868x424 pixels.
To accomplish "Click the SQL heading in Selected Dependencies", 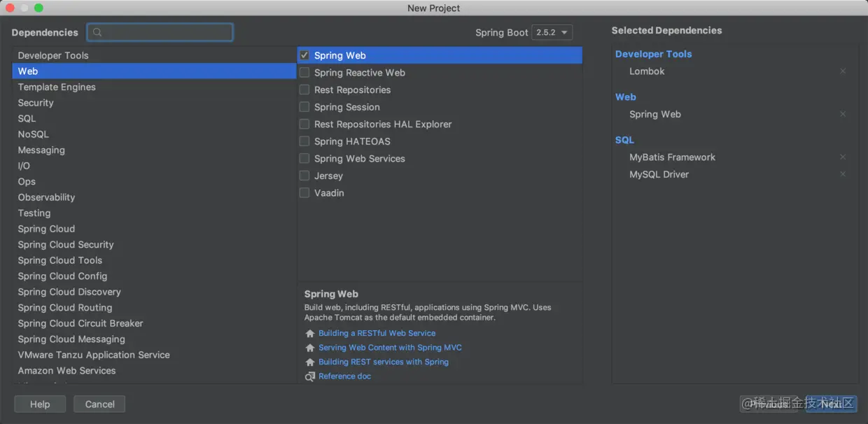I will point(624,140).
